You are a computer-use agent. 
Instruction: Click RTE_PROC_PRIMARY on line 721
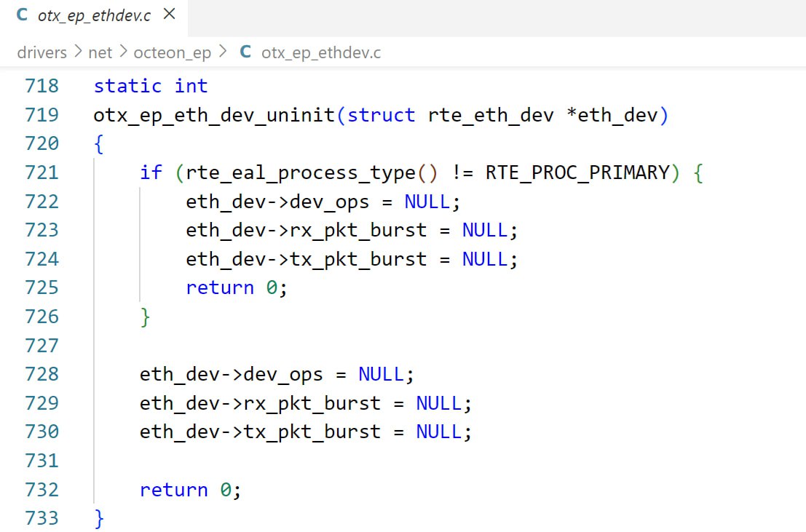pos(578,172)
